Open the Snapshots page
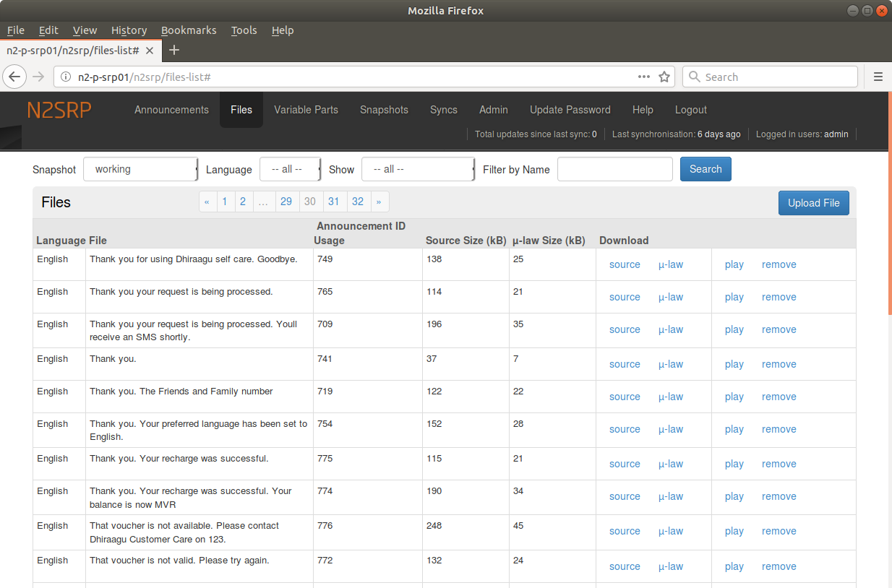892x588 pixels. [384, 110]
